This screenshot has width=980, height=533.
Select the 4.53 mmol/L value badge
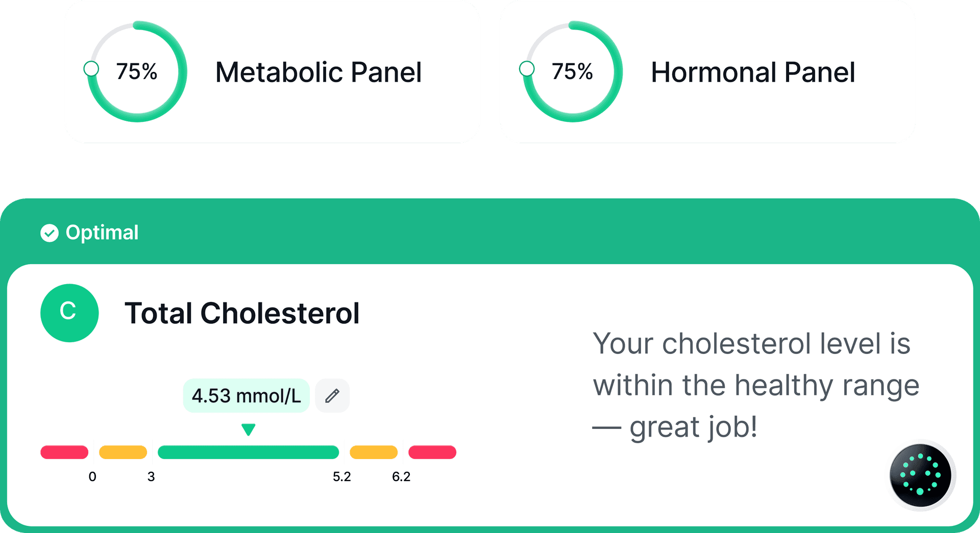coord(247,396)
